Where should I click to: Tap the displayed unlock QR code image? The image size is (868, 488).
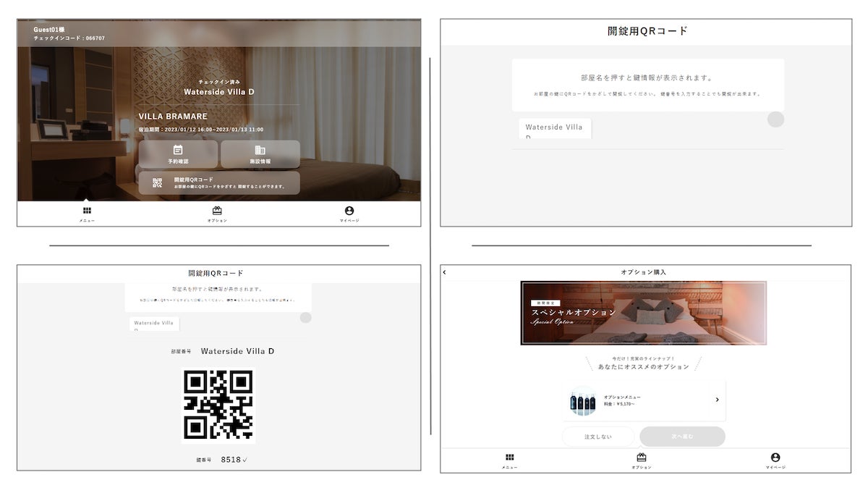point(218,405)
